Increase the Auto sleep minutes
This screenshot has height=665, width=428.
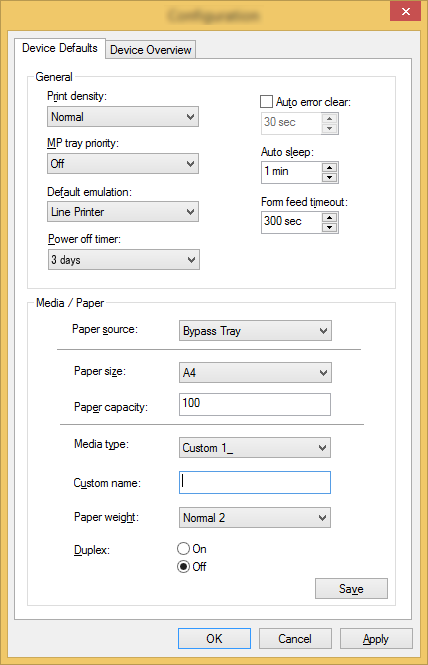tap(330, 168)
